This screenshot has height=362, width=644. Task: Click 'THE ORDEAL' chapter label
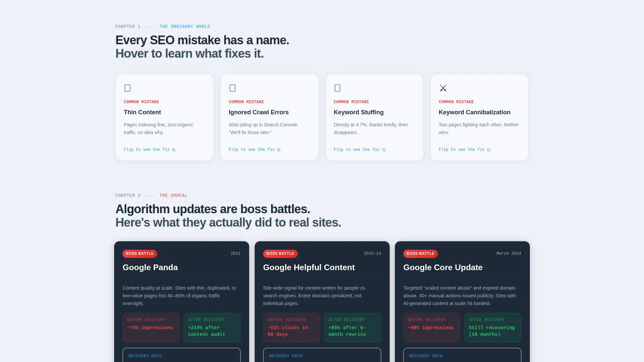pyautogui.click(x=173, y=195)
